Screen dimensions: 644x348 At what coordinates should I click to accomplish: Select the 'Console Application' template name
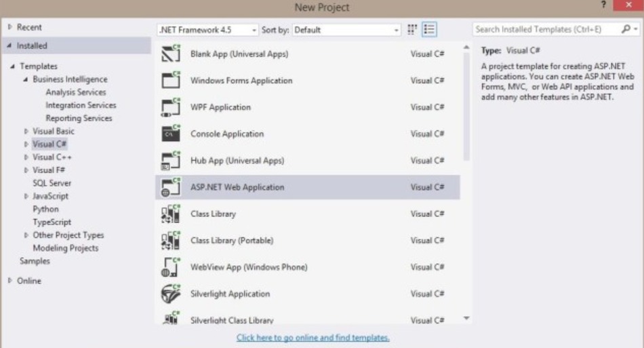pyautogui.click(x=226, y=134)
